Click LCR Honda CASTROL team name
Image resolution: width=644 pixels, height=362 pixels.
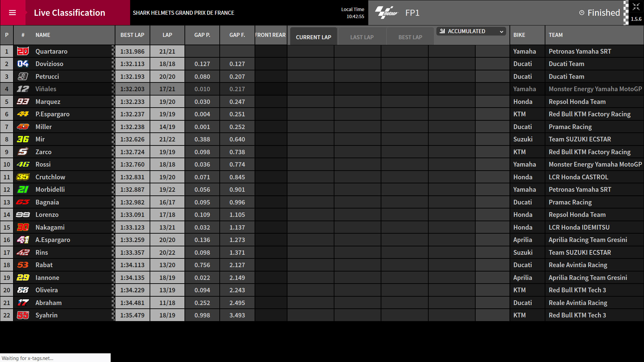coord(579,177)
